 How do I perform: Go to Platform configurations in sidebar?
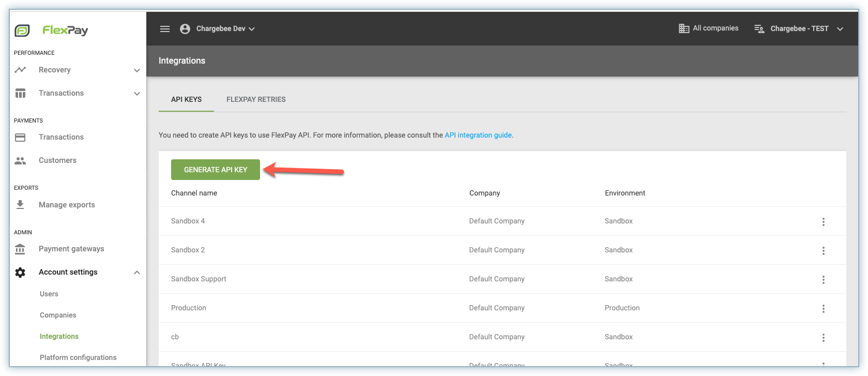pyautogui.click(x=78, y=357)
